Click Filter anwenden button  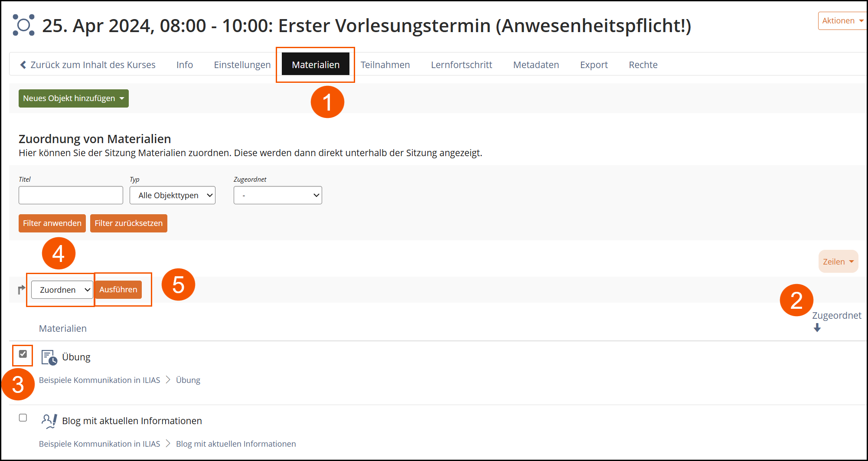(x=52, y=223)
